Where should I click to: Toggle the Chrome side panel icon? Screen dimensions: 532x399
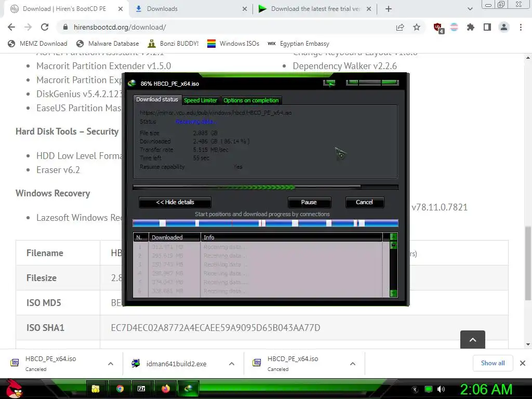pyautogui.click(x=487, y=27)
